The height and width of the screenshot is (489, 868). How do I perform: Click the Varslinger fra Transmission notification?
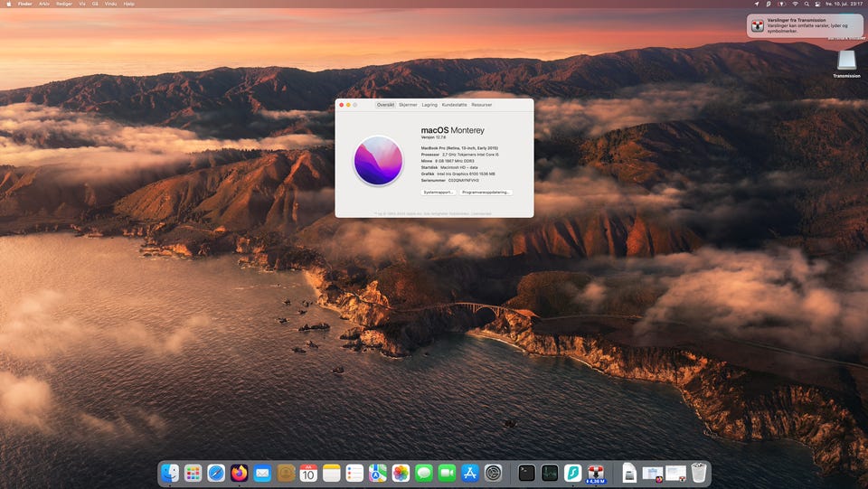pyautogui.click(x=805, y=25)
